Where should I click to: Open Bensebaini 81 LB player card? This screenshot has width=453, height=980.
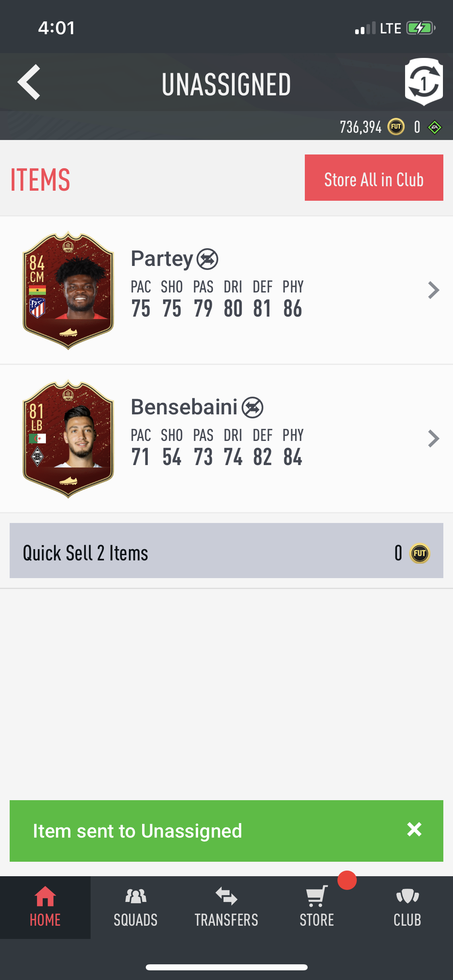point(68,439)
